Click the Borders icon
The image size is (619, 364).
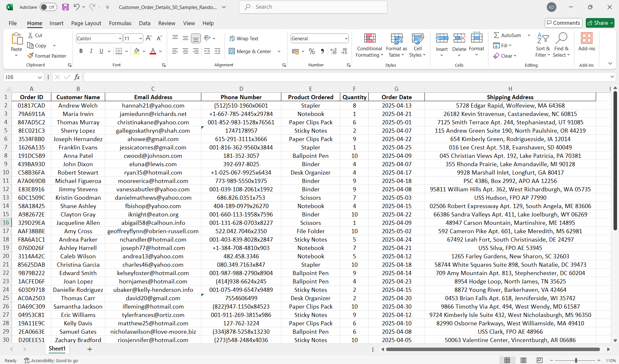point(119,51)
